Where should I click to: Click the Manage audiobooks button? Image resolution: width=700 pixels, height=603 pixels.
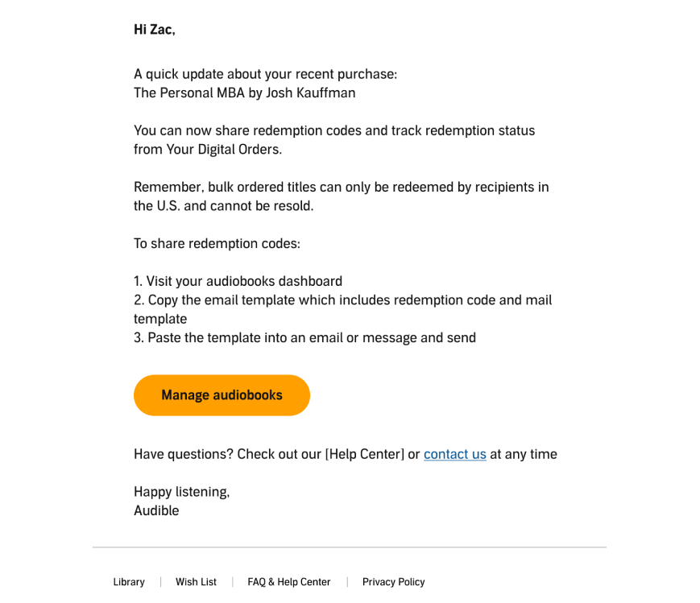click(222, 395)
